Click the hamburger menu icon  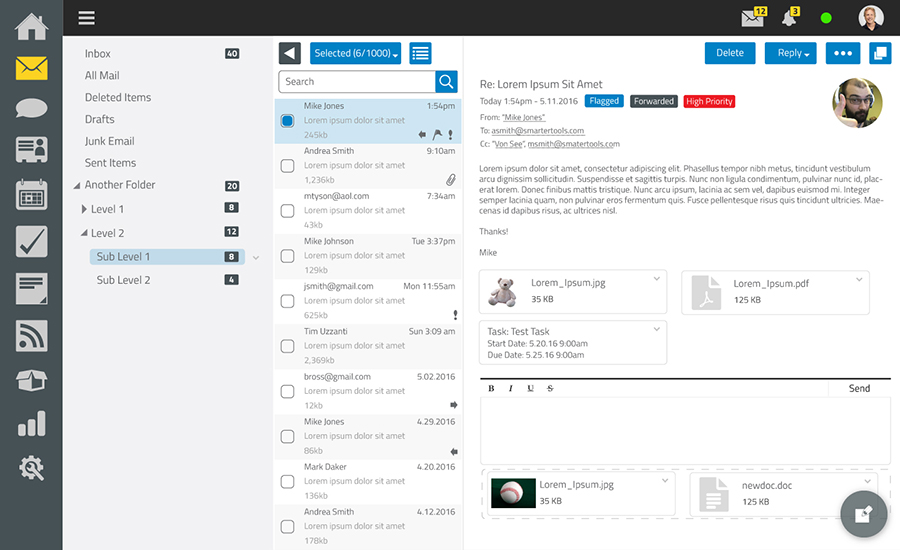coord(87,18)
